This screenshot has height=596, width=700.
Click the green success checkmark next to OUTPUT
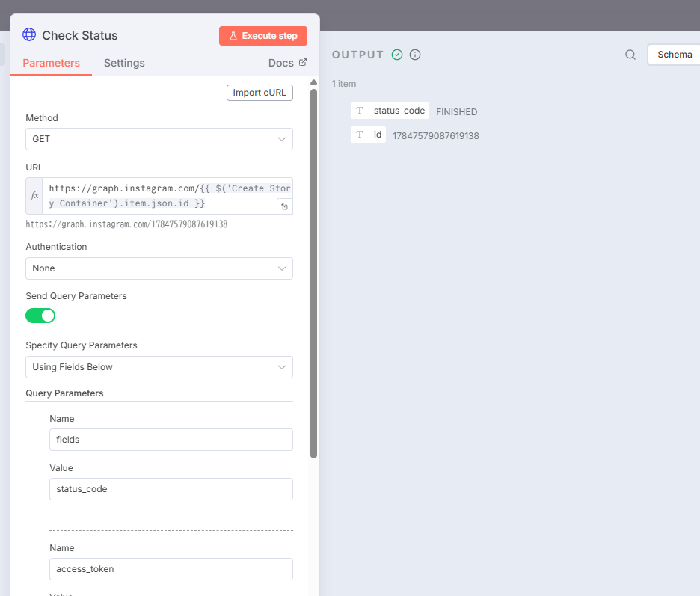click(397, 55)
